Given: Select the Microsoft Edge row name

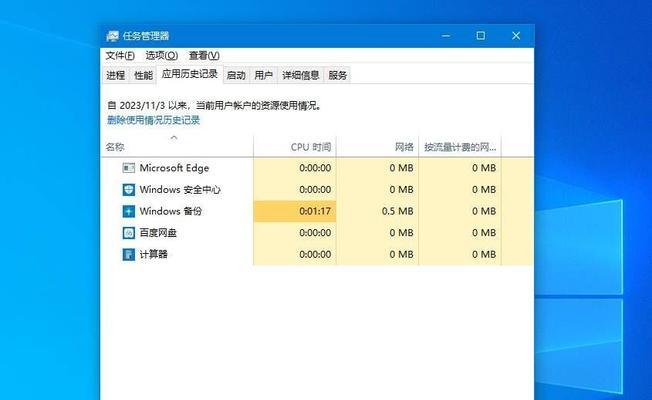Looking at the screenshot, I should tap(174, 168).
